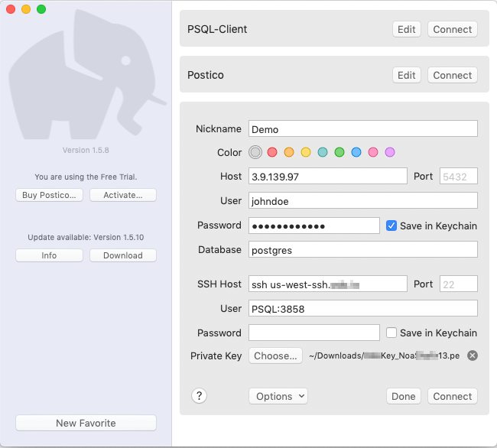The image size is (497, 448).
Task: Focus the Nickname field containing Demo
Action: 363,128
